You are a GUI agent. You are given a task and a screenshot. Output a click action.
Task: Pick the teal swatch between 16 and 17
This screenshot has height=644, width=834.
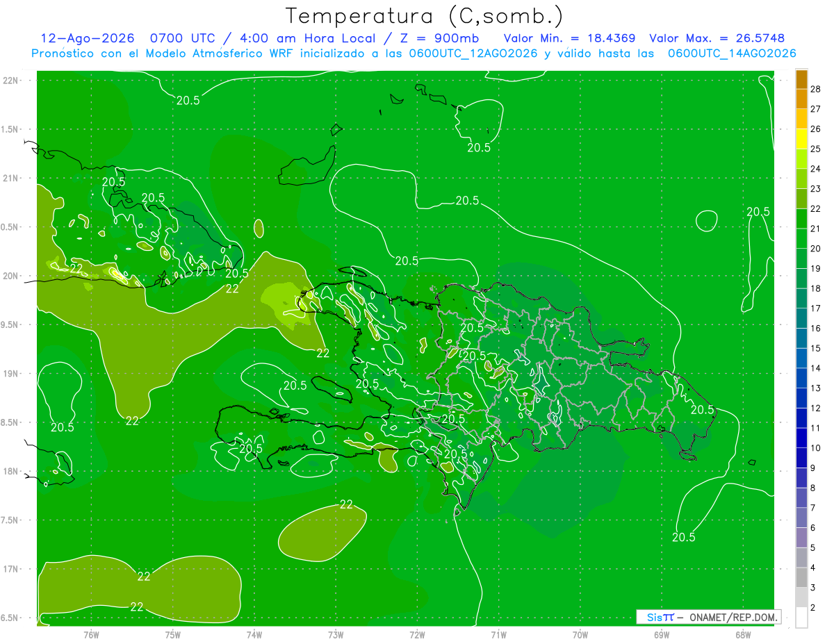801,318
